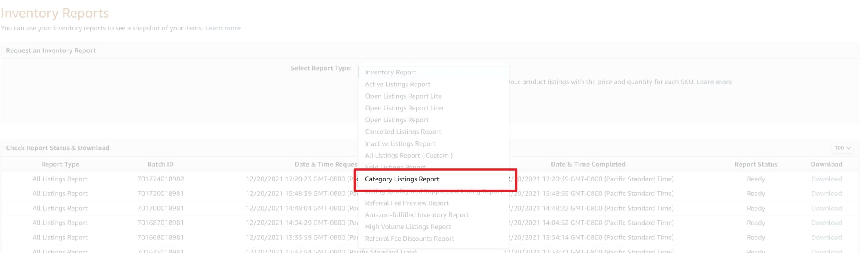
Task: Pick Amazon-fulfilled Inventory Report option
Action: click(417, 215)
